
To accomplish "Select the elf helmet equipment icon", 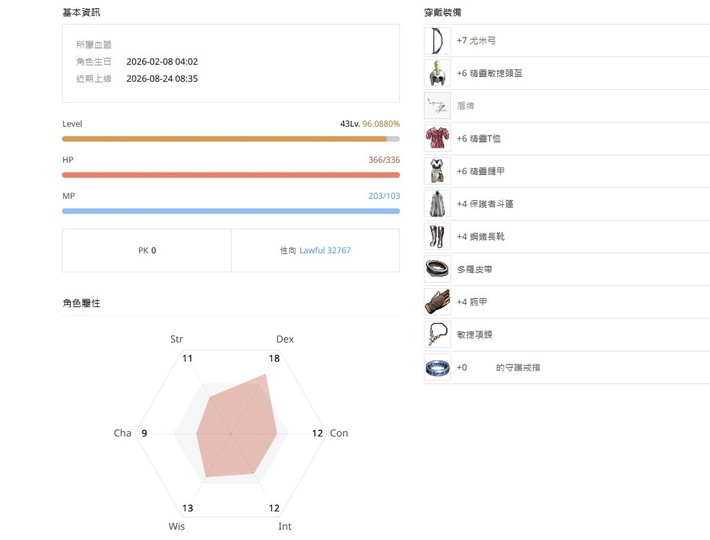I will pos(437,73).
